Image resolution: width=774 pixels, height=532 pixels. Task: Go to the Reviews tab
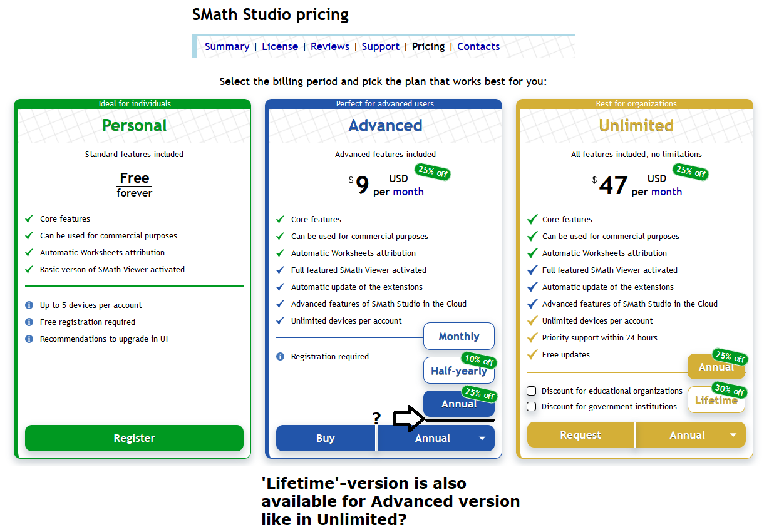coord(330,46)
